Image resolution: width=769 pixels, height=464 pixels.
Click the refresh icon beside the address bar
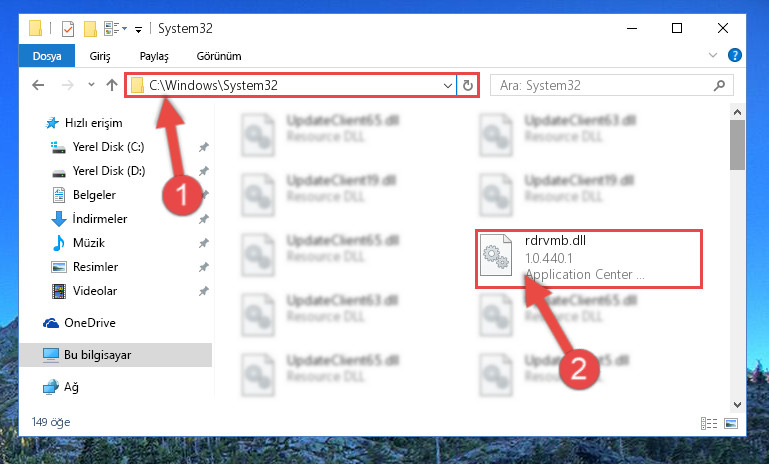tap(468, 85)
